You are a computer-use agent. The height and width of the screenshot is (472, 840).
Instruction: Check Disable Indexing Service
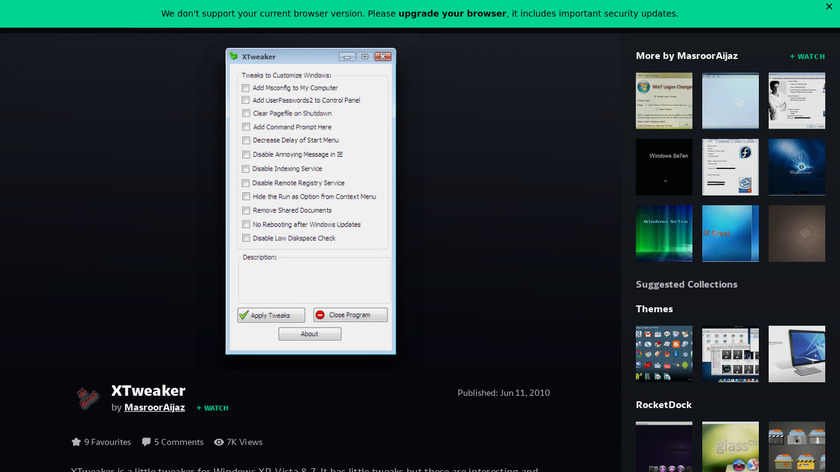[245, 169]
